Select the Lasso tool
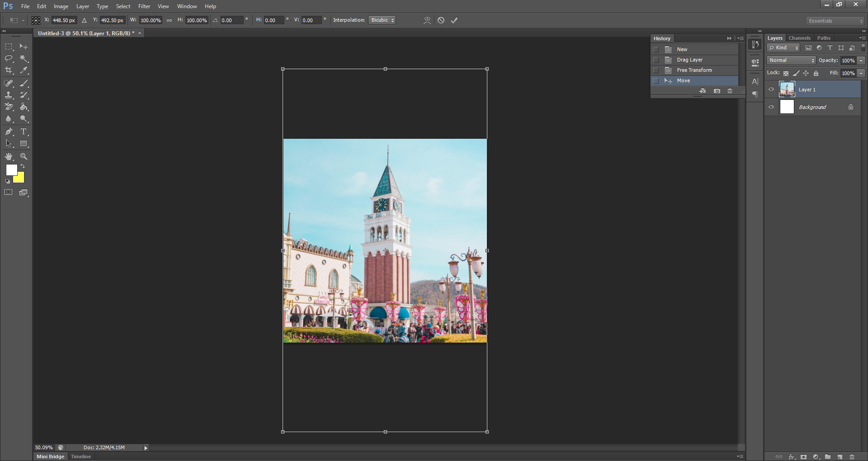 tap(9, 58)
